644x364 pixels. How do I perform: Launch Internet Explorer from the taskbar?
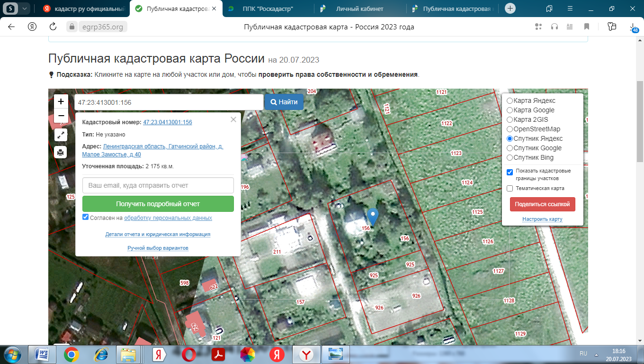(x=101, y=355)
